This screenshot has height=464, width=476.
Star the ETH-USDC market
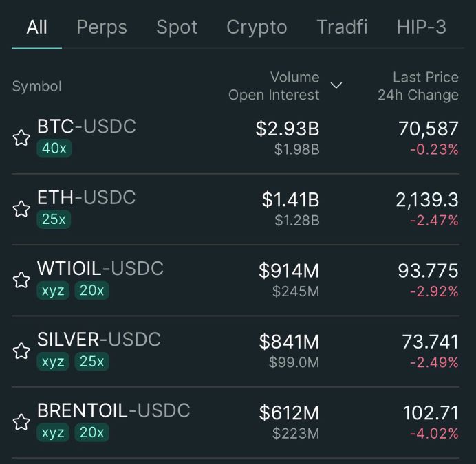tap(21, 209)
